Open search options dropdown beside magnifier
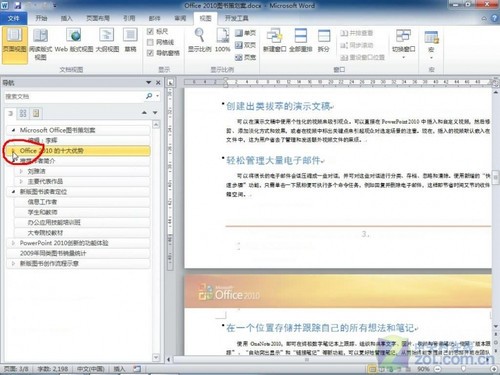 click(157, 96)
